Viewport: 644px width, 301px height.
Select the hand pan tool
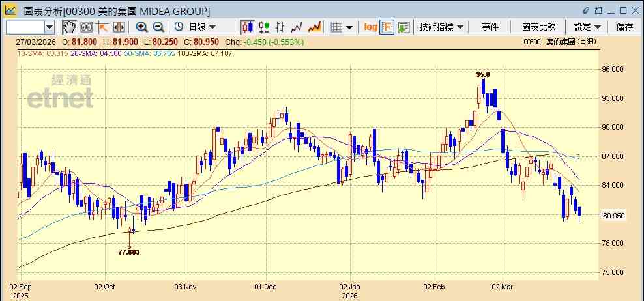point(69,27)
